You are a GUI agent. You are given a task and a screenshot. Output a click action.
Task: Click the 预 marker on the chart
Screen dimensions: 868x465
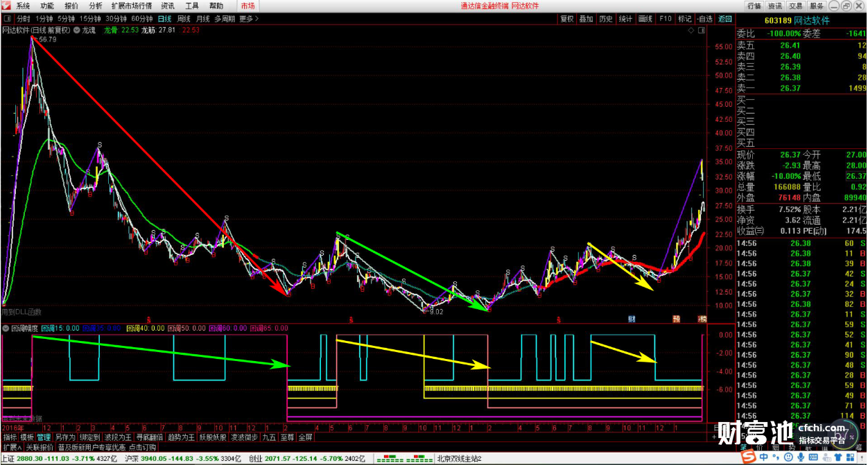[676, 319]
